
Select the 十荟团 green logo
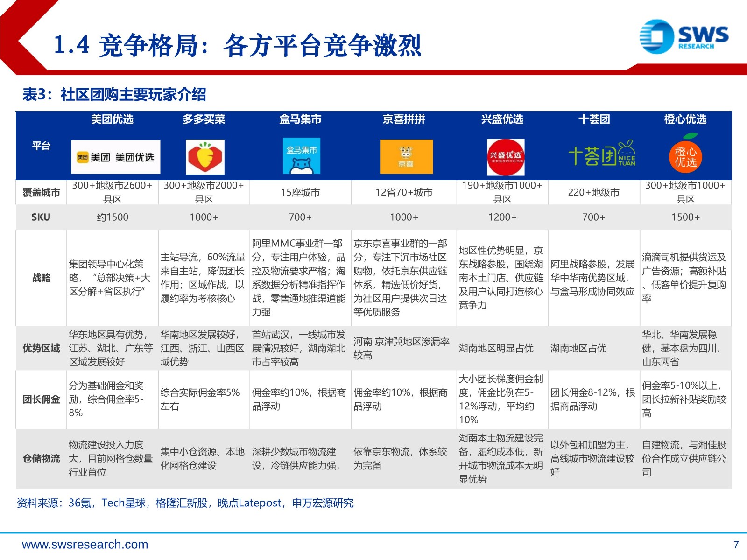[602, 154]
